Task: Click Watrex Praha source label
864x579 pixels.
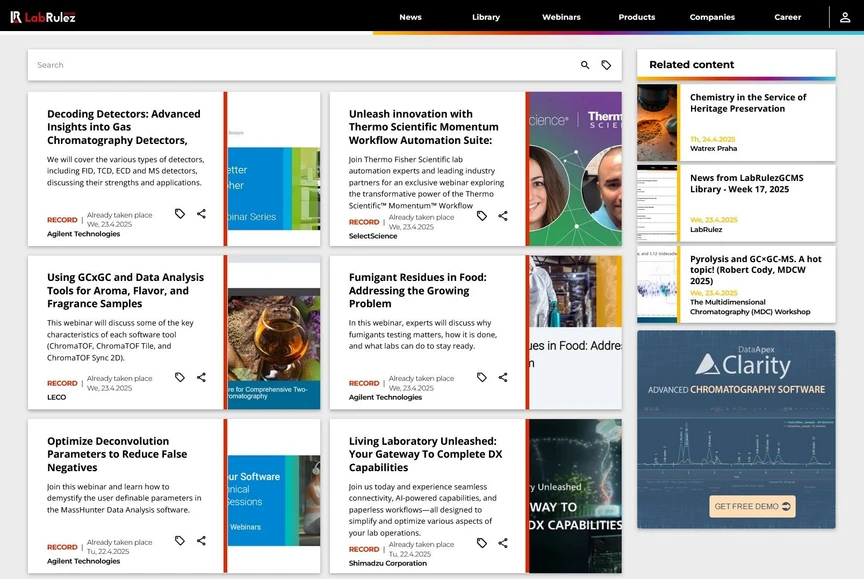Action: 714,149
